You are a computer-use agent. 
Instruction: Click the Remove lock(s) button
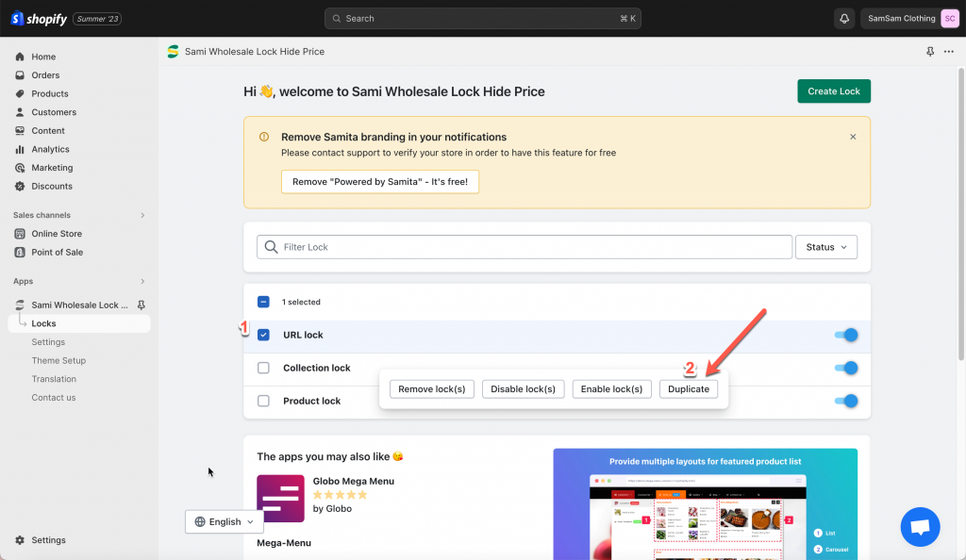pos(431,389)
